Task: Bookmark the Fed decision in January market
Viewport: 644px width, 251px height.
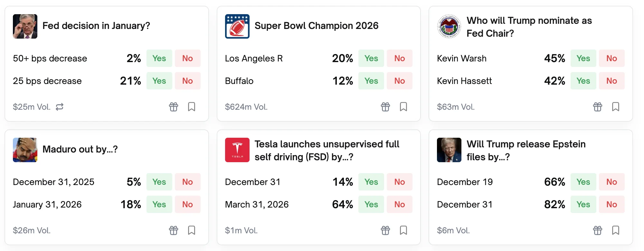Action: (x=192, y=107)
